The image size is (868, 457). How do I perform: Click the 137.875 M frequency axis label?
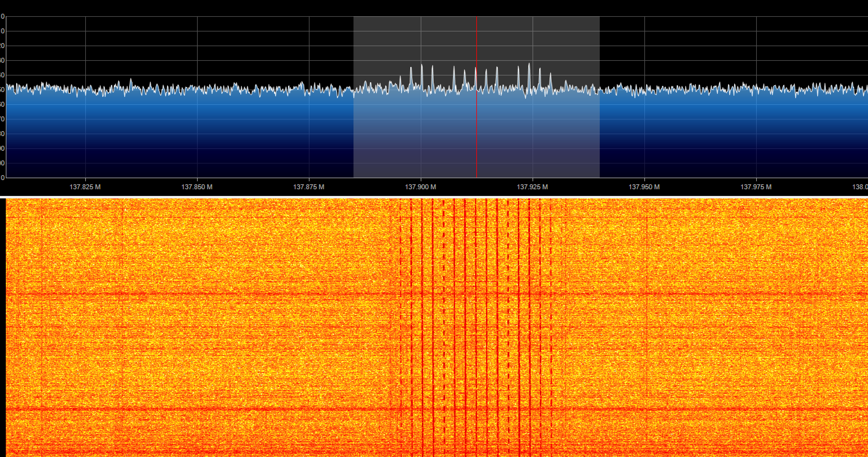(x=309, y=187)
